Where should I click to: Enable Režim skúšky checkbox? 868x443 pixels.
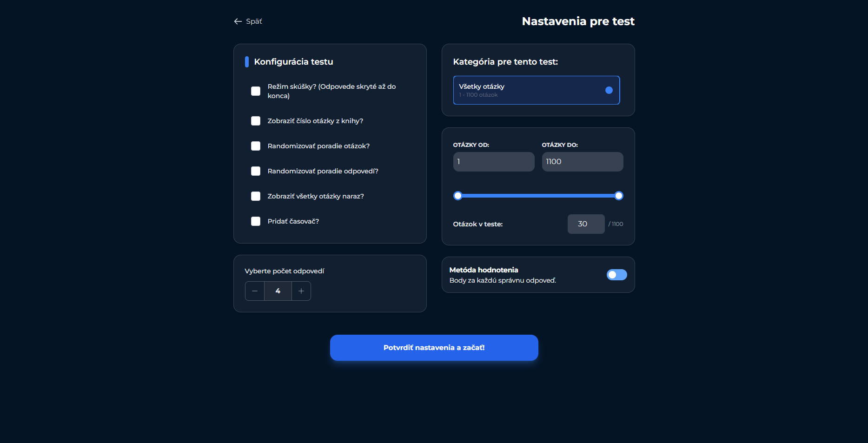pyautogui.click(x=256, y=91)
